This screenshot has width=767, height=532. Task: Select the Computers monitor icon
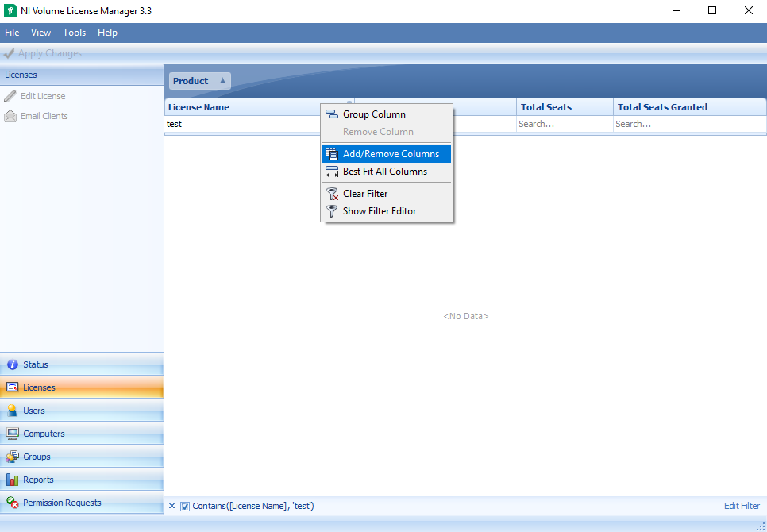click(x=12, y=434)
